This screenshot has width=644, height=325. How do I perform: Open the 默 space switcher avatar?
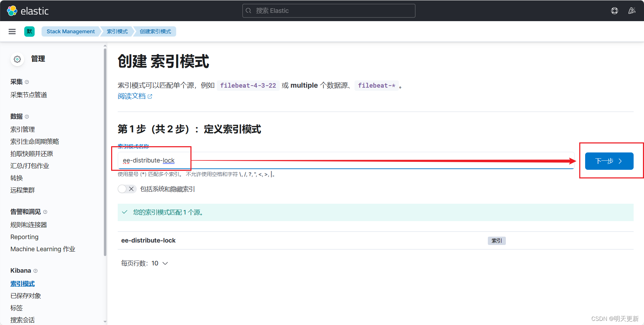pos(29,31)
